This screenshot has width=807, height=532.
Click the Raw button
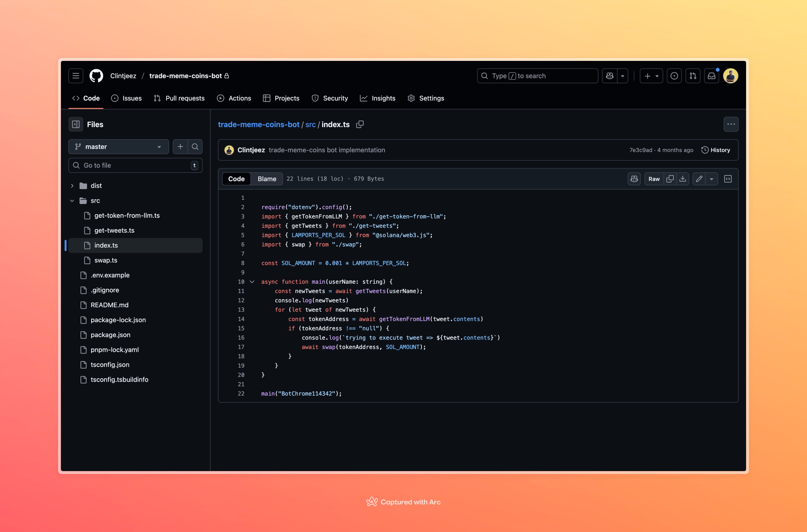654,179
